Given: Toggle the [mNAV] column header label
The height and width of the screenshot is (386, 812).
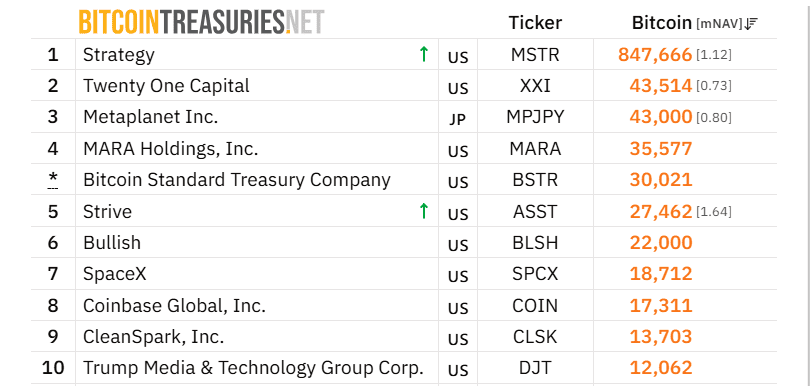Looking at the screenshot, I should [720, 23].
